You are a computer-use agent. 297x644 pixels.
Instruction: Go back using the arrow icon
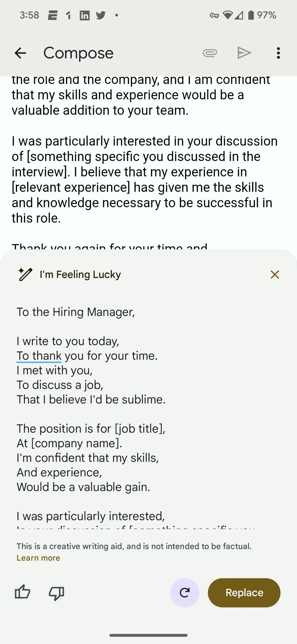(x=20, y=53)
